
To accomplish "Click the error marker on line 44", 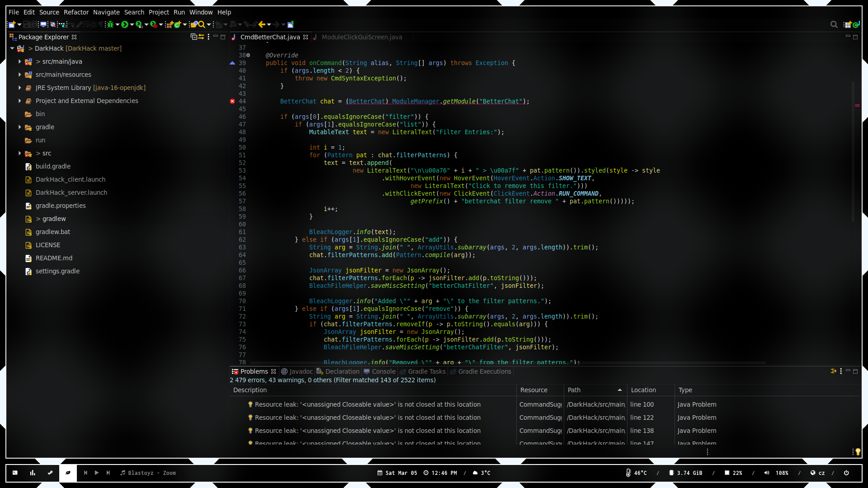I will 232,101.
